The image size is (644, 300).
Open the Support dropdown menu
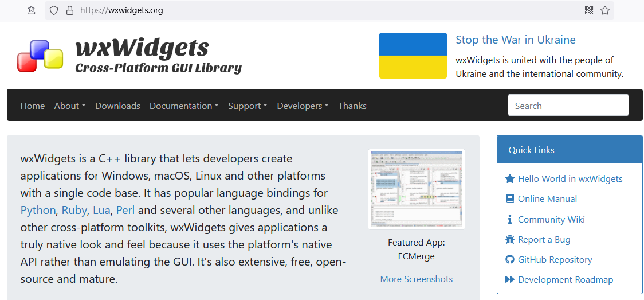pyautogui.click(x=248, y=106)
